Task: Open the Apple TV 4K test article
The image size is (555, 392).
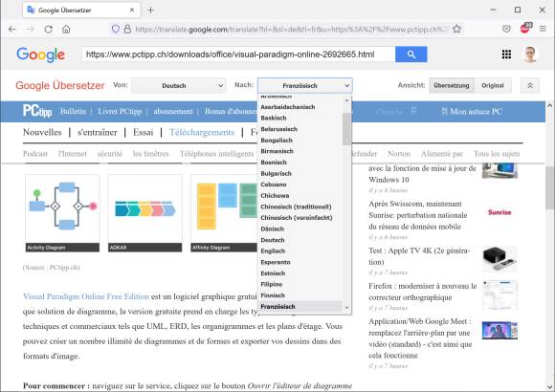Action: coord(419,256)
